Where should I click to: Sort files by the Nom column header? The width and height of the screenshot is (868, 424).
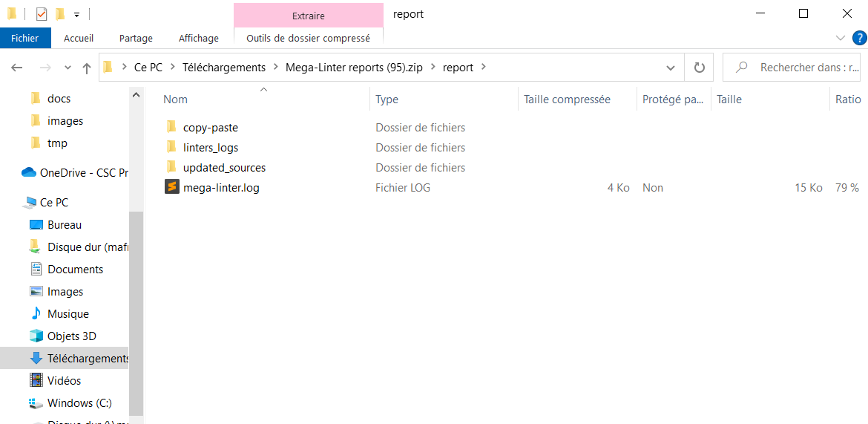click(176, 100)
